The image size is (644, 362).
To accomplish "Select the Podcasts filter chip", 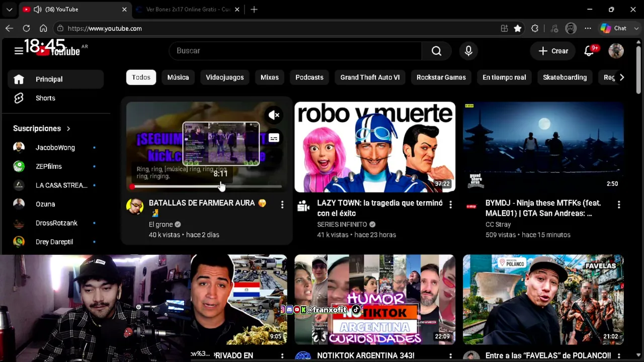I will pos(309,77).
